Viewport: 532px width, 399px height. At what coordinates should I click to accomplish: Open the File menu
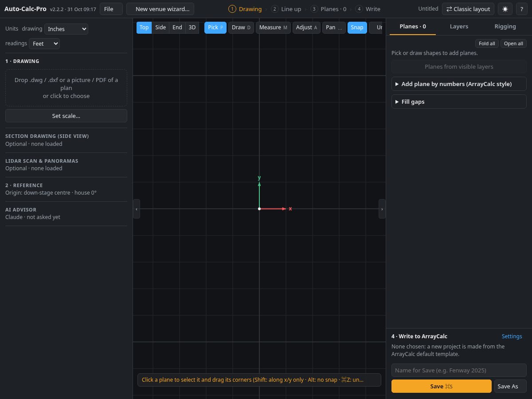pyautogui.click(x=111, y=9)
